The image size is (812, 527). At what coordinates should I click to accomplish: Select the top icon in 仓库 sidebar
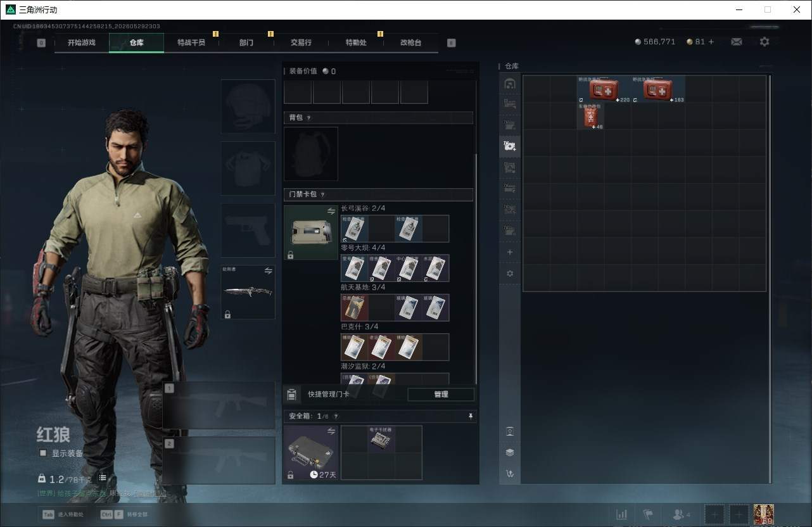(510, 84)
